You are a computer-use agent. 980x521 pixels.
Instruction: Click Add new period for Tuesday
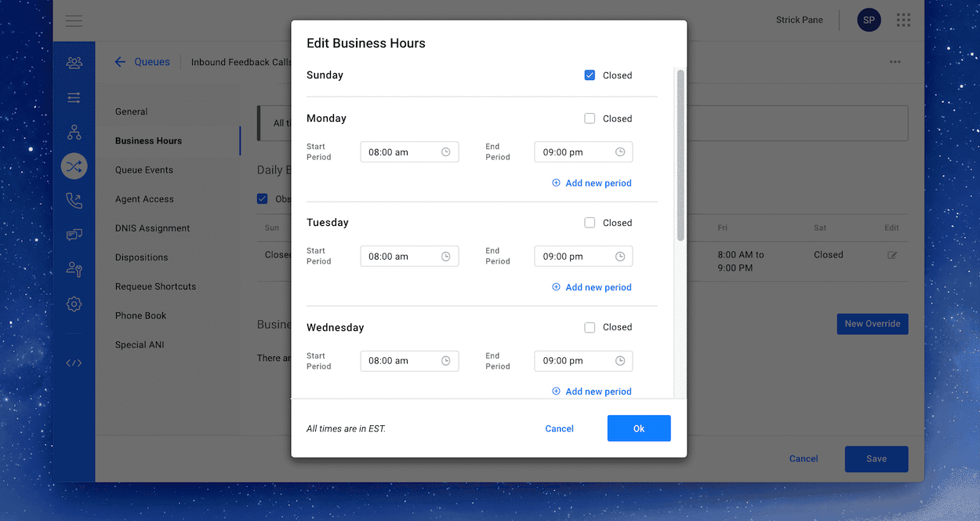592,287
